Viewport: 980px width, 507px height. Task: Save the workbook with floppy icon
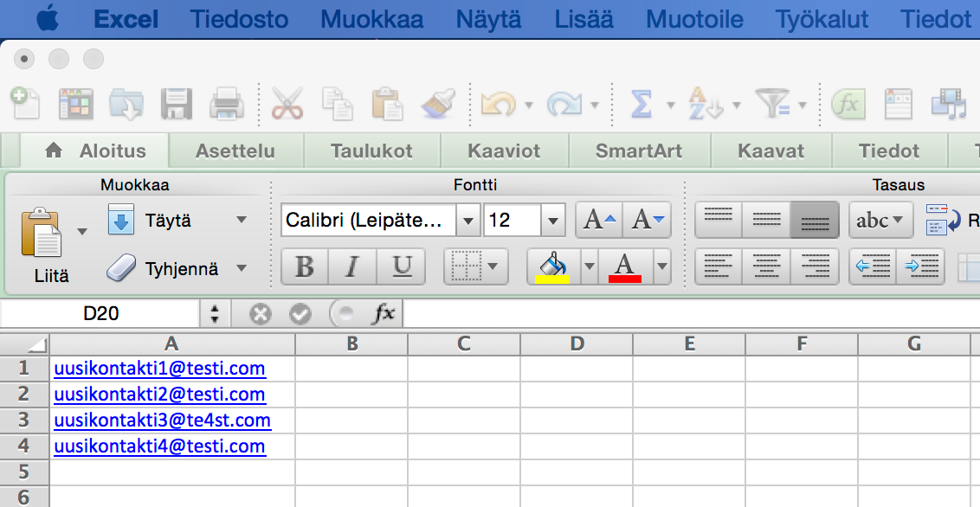[177, 104]
